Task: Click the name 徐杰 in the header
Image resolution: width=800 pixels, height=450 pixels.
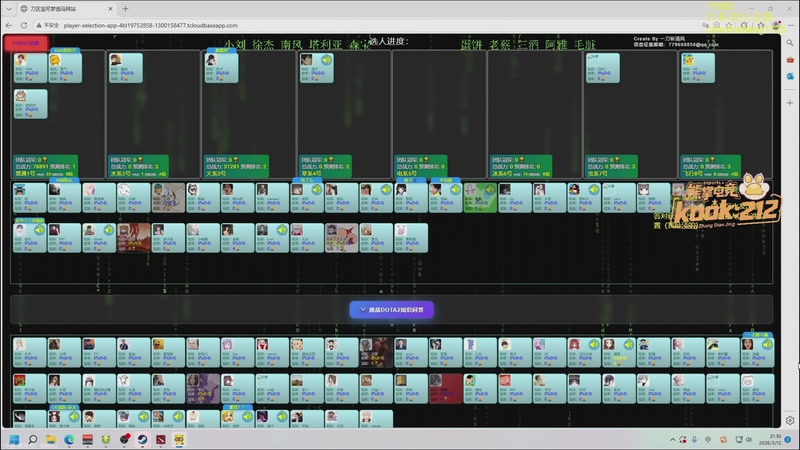Action: click(263, 45)
